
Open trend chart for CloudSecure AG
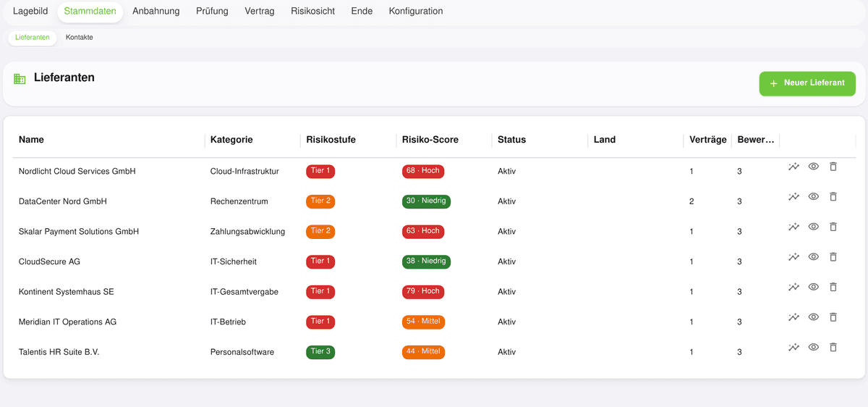(793, 256)
